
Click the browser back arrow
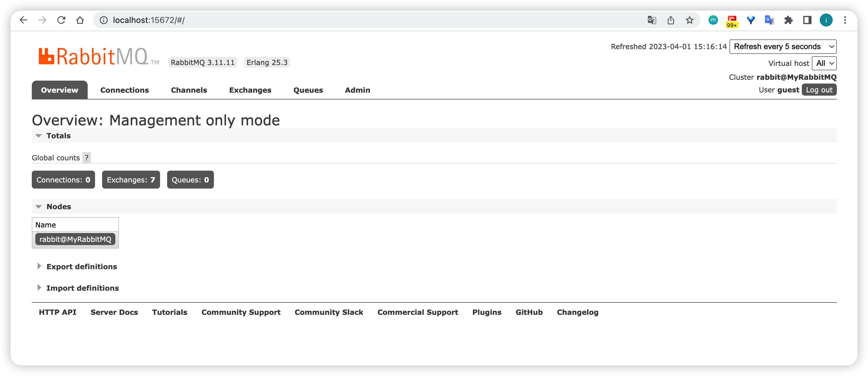pos(23,20)
